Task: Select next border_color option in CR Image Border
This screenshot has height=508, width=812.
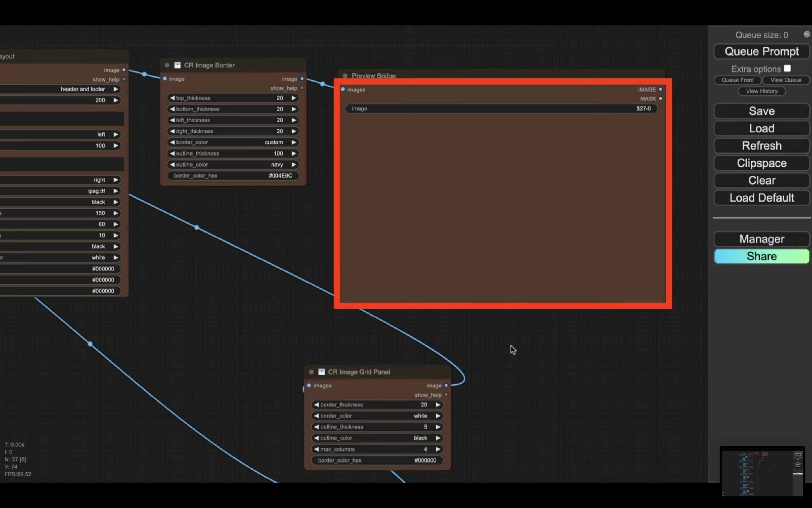Action: click(x=294, y=142)
